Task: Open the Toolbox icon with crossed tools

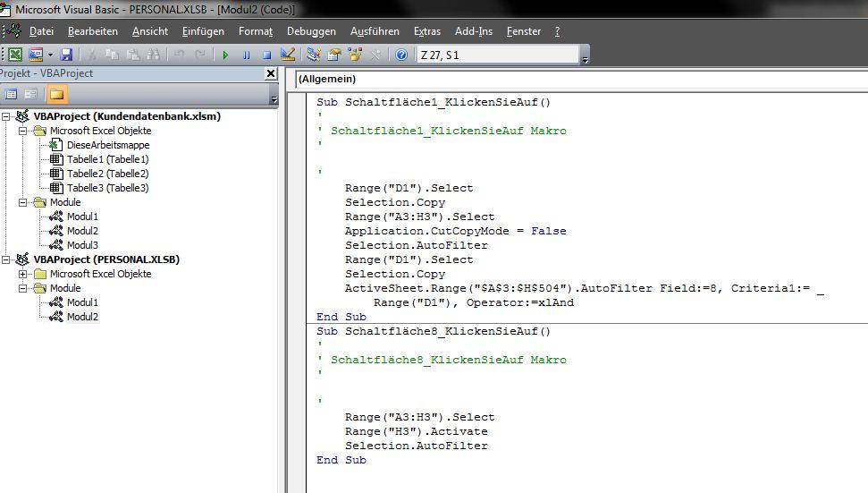Action: click(375, 55)
